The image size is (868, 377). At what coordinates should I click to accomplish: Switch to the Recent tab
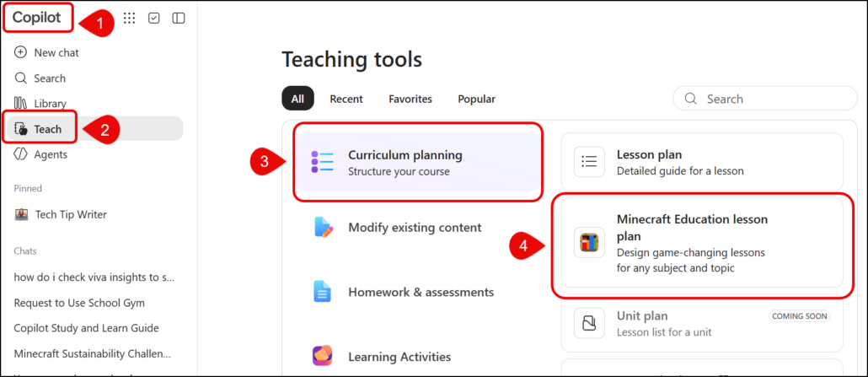[x=346, y=99]
